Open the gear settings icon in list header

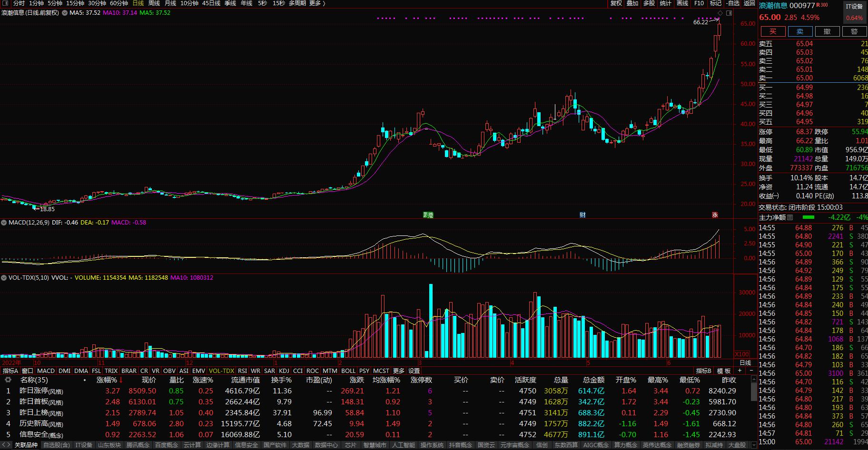click(x=8, y=380)
